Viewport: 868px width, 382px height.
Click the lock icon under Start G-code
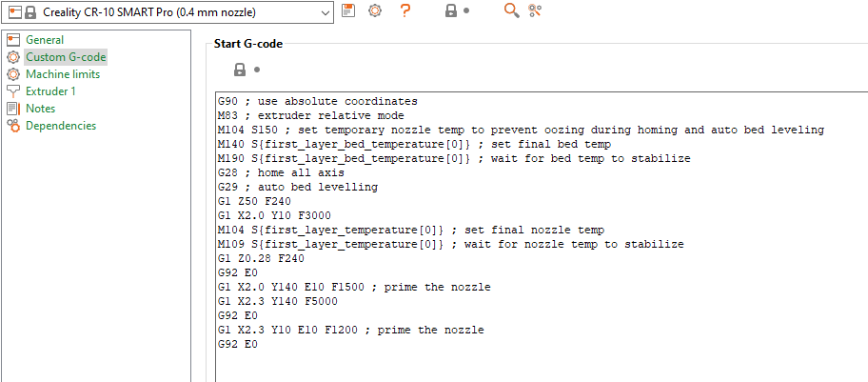[240, 70]
